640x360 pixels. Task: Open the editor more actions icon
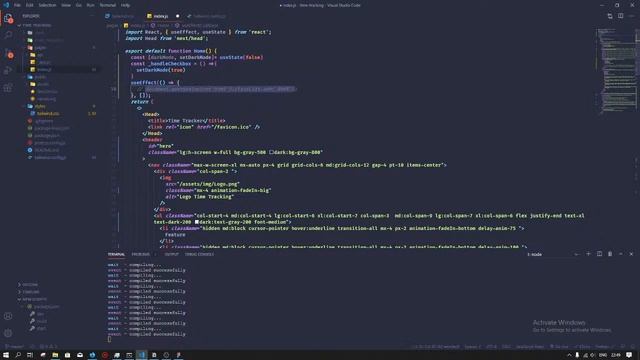click(x=631, y=16)
